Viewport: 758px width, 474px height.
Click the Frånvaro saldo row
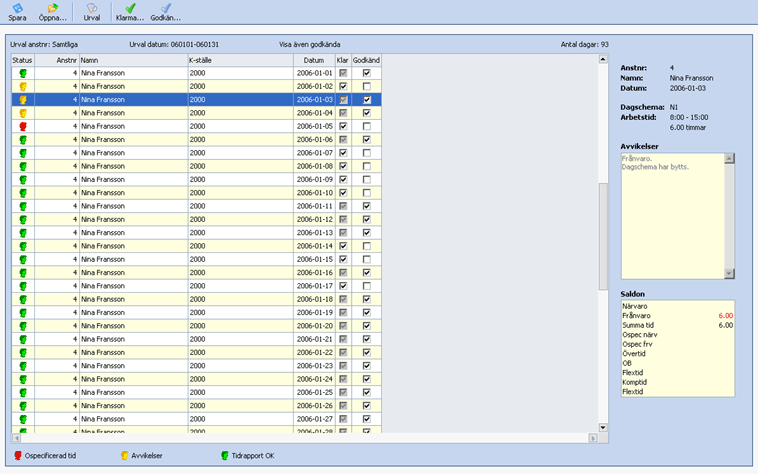677,316
